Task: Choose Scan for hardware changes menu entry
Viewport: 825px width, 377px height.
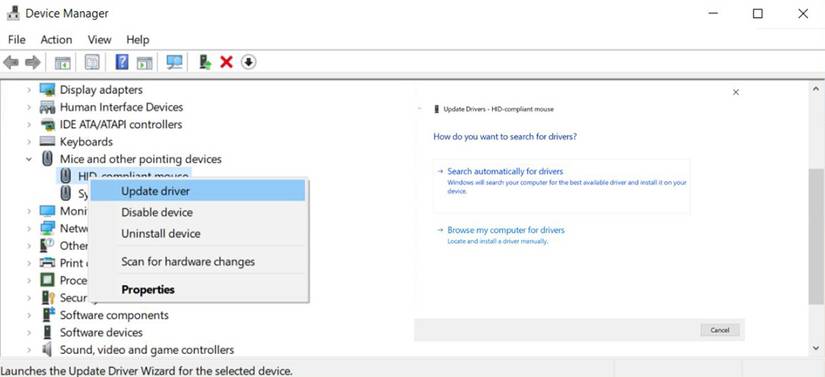Action: coord(198,261)
